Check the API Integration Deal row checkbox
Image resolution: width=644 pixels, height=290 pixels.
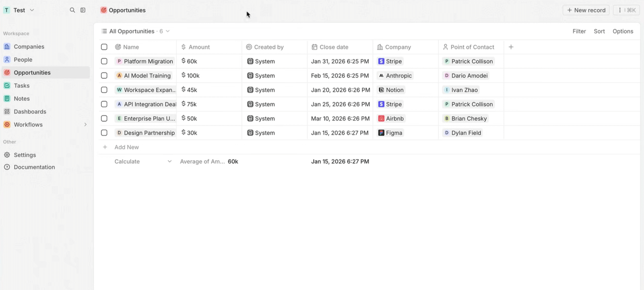click(x=104, y=104)
